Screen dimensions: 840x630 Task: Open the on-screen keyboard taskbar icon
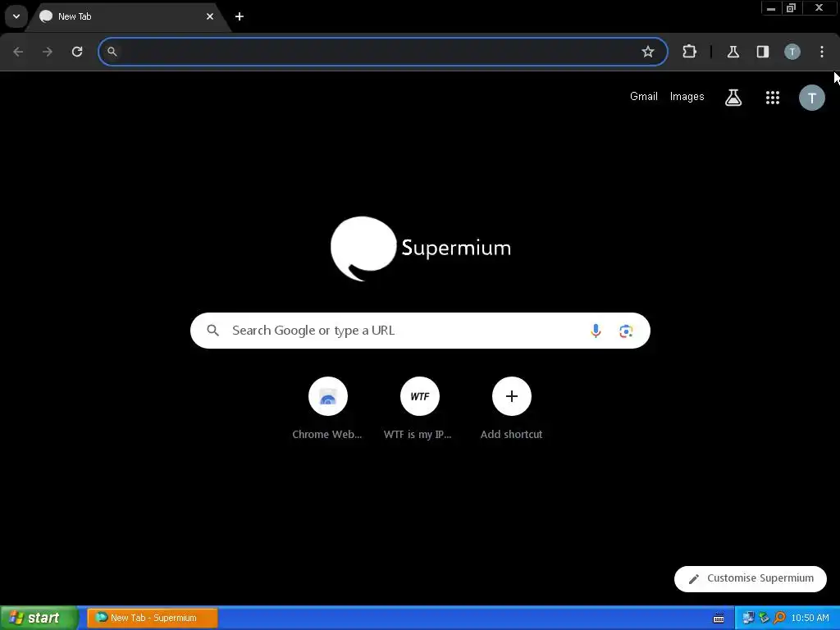719,619
